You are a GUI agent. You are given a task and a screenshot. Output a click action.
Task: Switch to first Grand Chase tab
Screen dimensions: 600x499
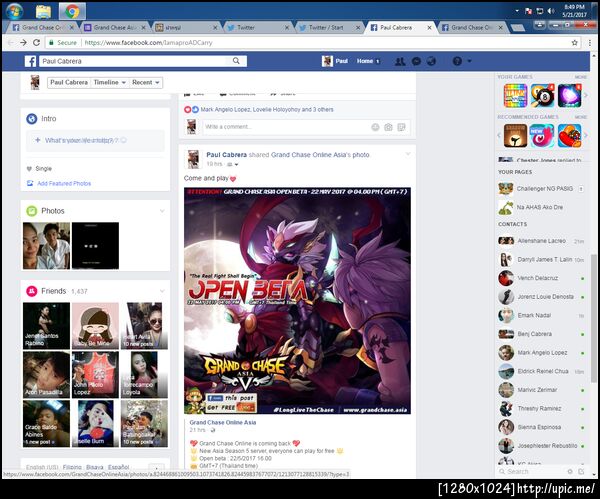point(43,28)
